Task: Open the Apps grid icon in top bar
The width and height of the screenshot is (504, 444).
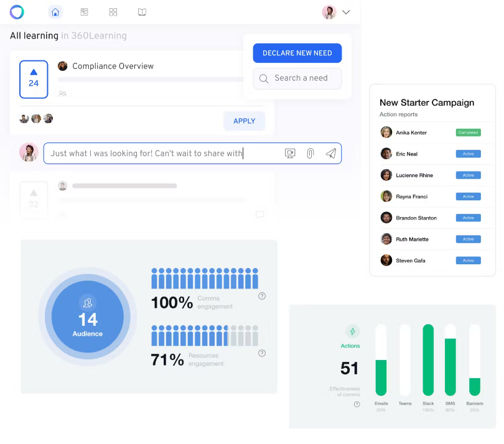Action: click(x=113, y=12)
